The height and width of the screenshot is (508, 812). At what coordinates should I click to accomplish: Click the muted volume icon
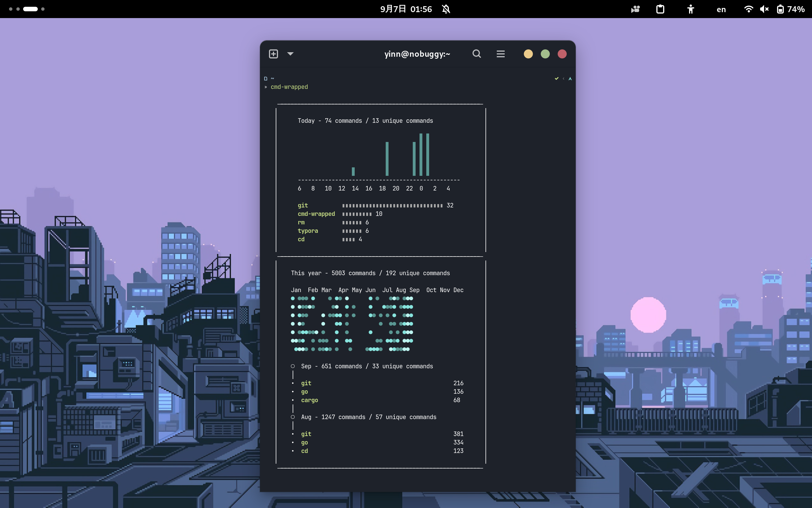click(x=764, y=9)
